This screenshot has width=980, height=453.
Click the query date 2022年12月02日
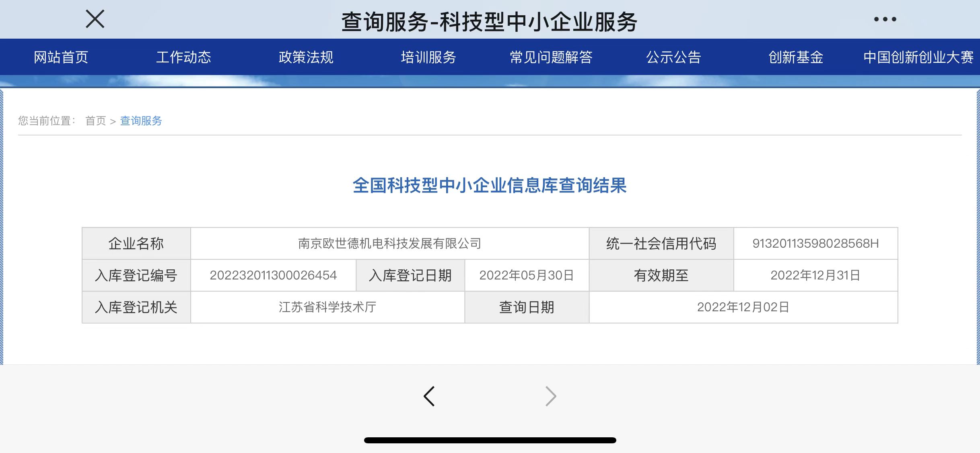coord(743,307)
